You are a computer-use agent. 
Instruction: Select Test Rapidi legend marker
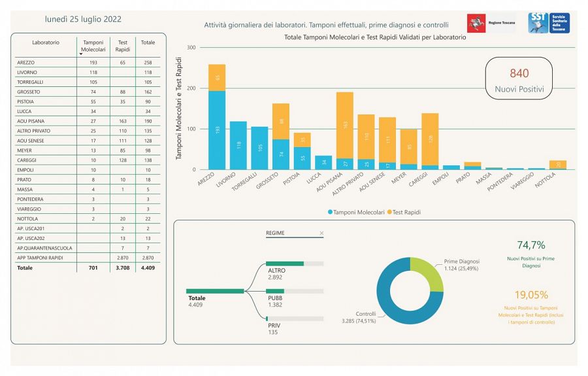390,212
